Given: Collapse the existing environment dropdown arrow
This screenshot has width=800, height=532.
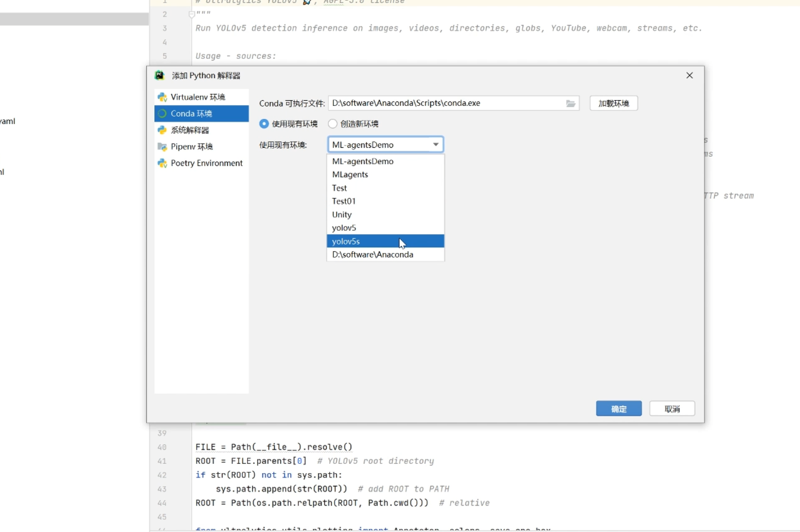Looking at the screenshot, I should 436,145.
